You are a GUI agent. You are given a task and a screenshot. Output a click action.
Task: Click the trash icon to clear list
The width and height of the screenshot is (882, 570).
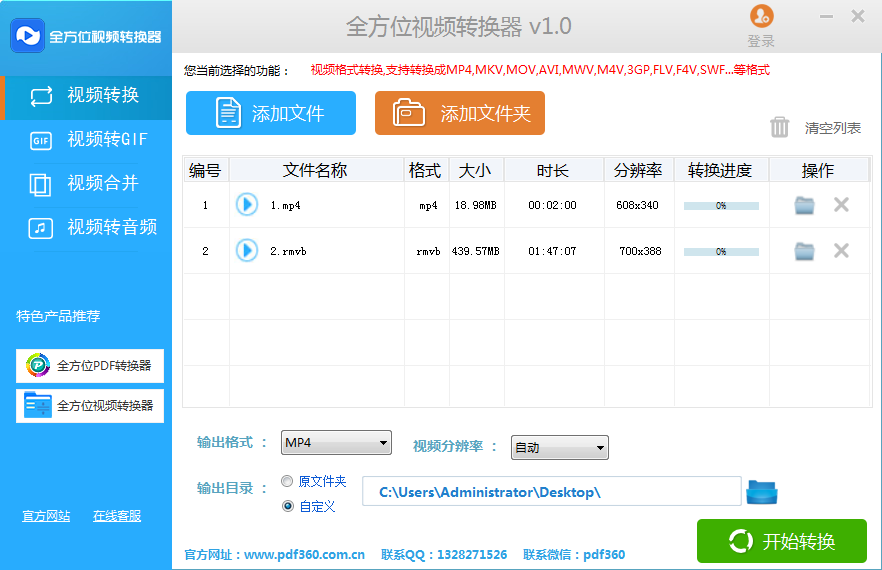pyautogui.click(x=780, y=127)
